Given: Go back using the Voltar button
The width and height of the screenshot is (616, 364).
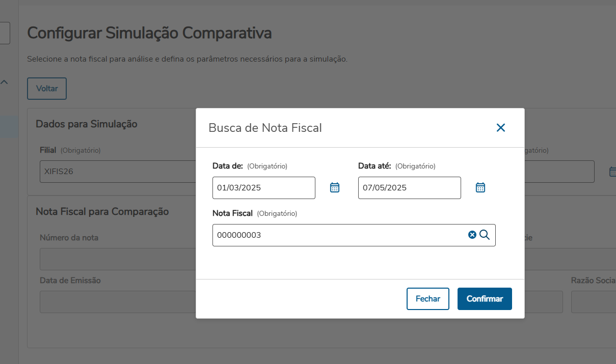Looking at the screenshot, I should (x=47, y=89).
